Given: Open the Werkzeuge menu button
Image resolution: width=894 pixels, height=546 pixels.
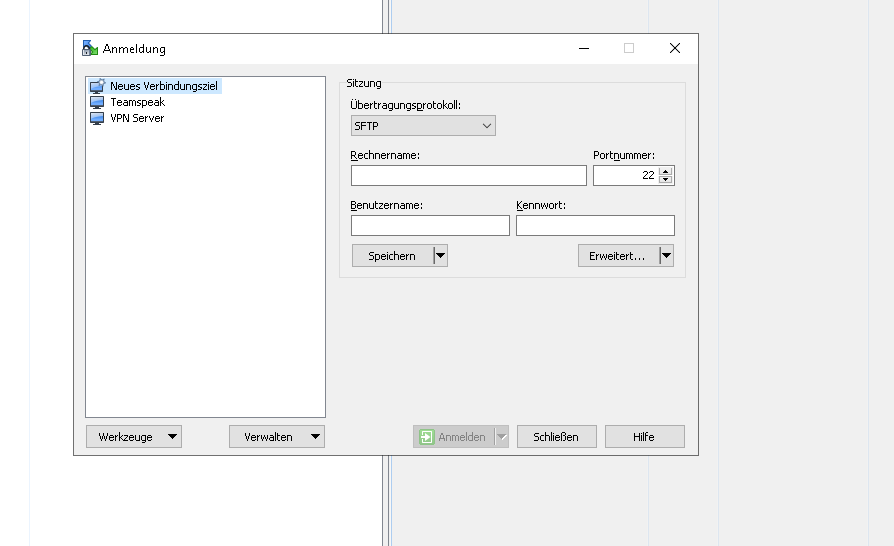Looking at the screenshot, I should click(134, 437).
